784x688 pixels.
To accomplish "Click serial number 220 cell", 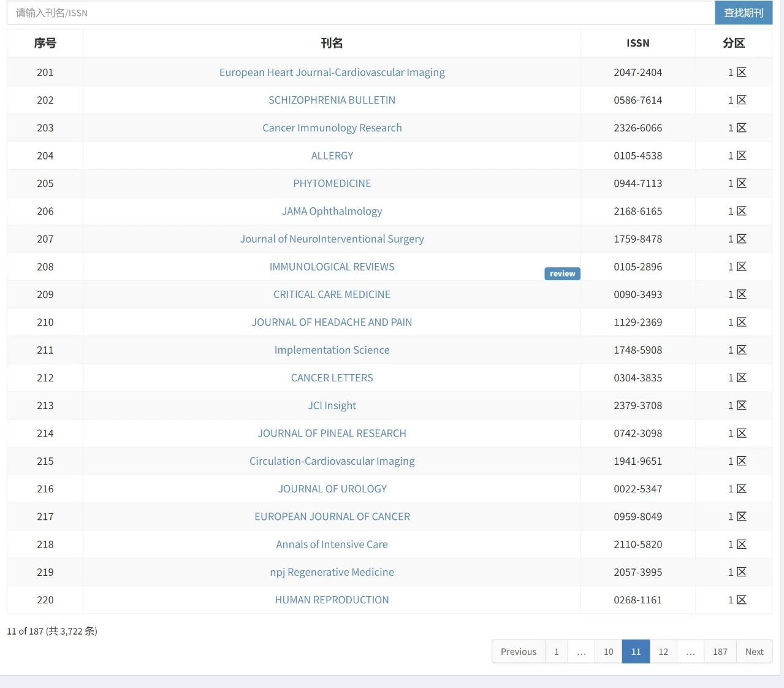I will tap(45, 600).
